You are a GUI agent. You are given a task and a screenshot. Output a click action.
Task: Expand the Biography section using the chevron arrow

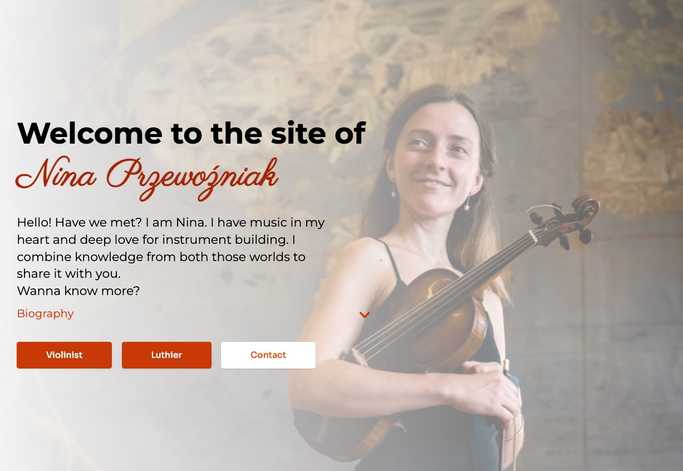(364, 314)
